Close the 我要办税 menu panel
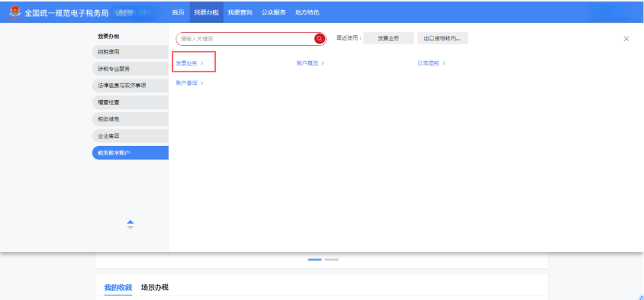The width and height of the screenshot is (644, 300). click(x=626, y=39)
